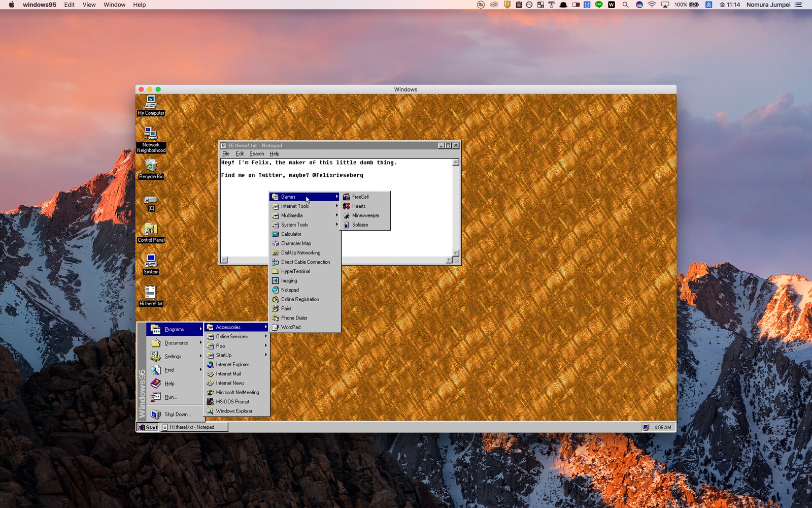This screenshot has height=508, width=812.
Task: Expand the StartUp submenu
Action: click(x=237, y=355)
